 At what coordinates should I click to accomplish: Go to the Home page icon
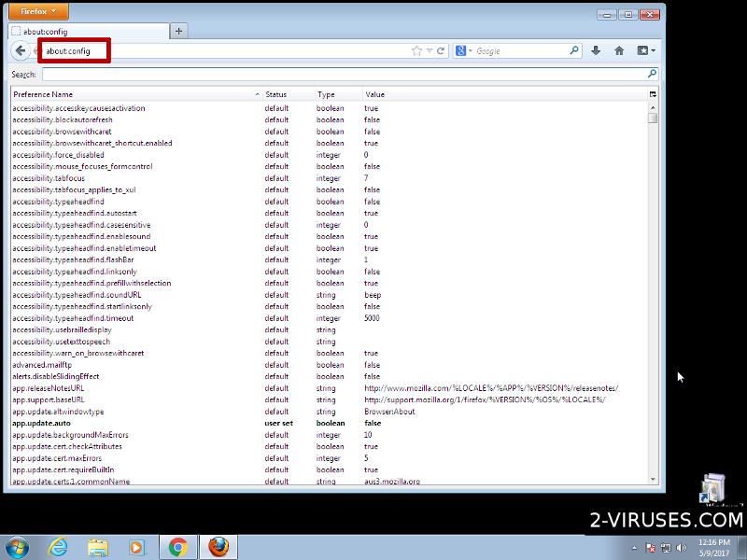[619, 51]
